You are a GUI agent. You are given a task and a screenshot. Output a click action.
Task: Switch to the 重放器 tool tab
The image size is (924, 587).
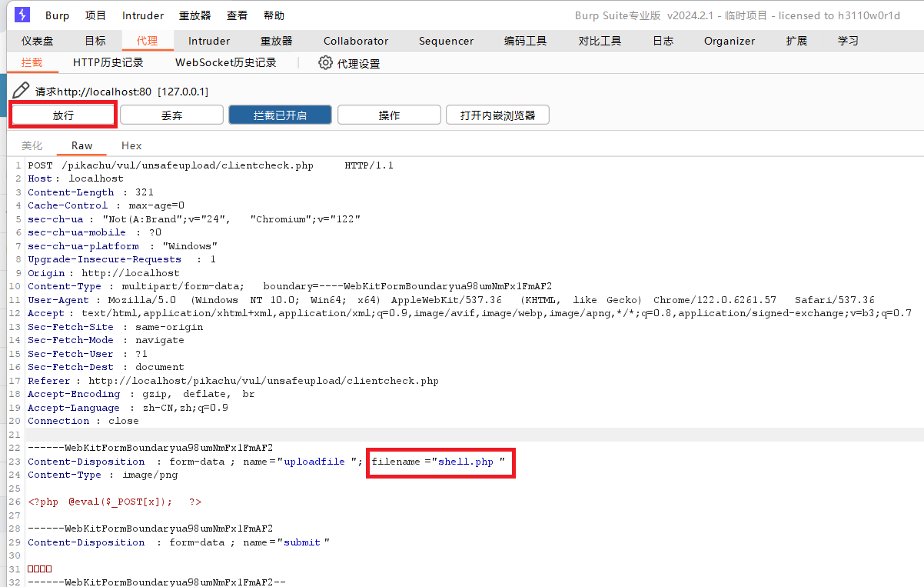pyautogui.click(x=276, y=41)
